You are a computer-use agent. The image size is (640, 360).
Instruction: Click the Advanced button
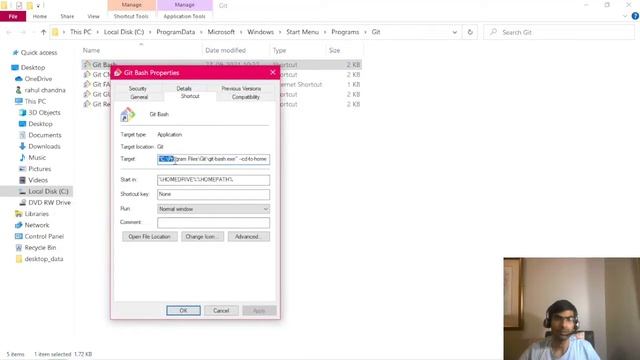[x=249, y=237]
